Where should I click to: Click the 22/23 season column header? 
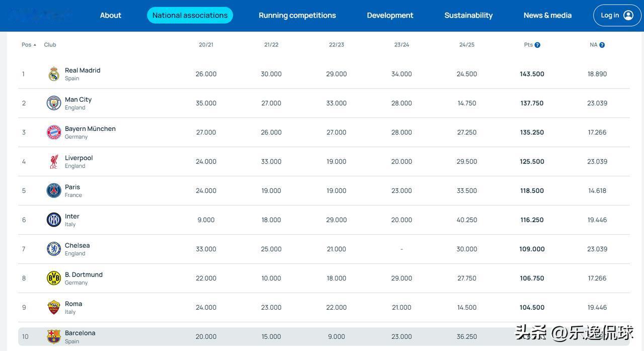click(x=337, y=45)
